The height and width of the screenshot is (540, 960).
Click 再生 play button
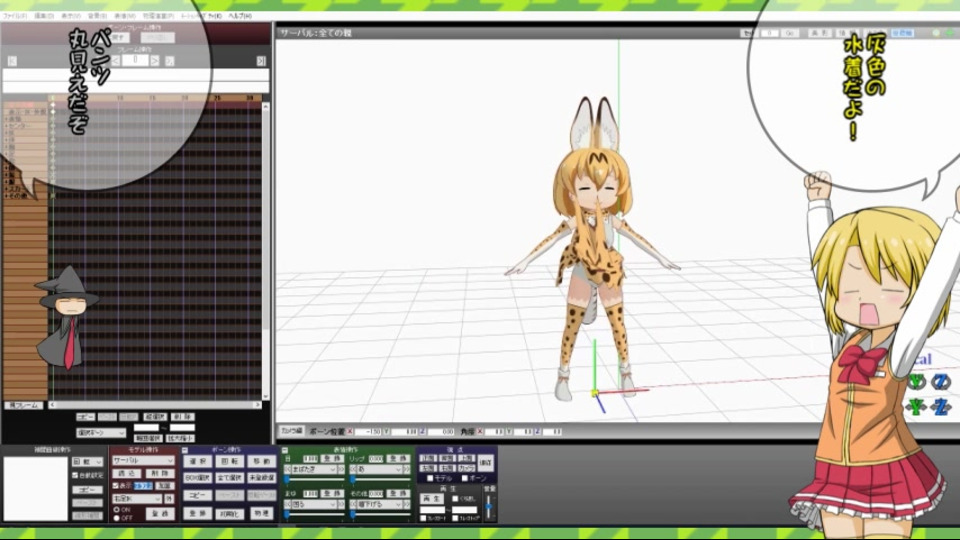(x=432, y=499)
